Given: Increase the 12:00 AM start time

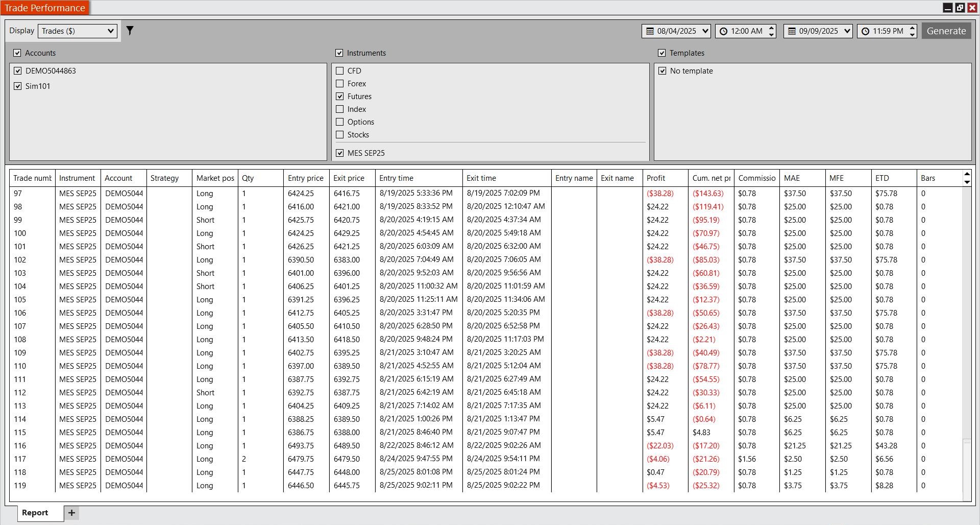Looking at the screenshot, I should tap(771, 28).
